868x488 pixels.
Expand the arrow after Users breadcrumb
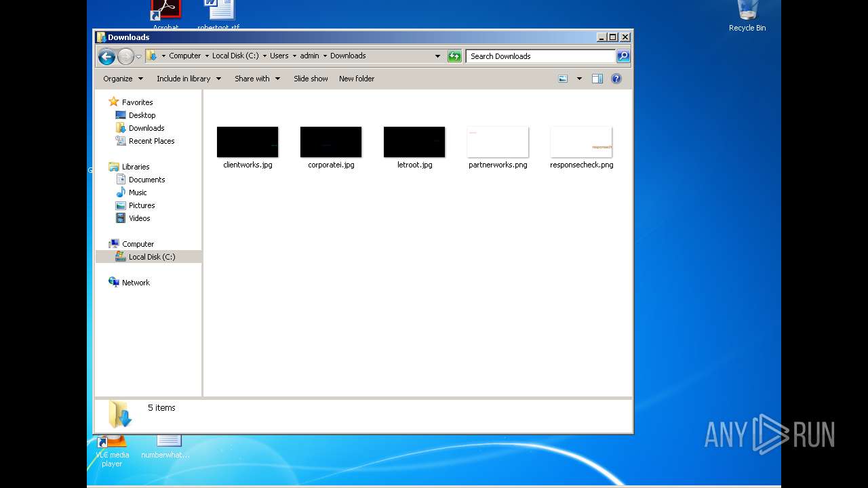pyautogui.click(x=294, y=56)
